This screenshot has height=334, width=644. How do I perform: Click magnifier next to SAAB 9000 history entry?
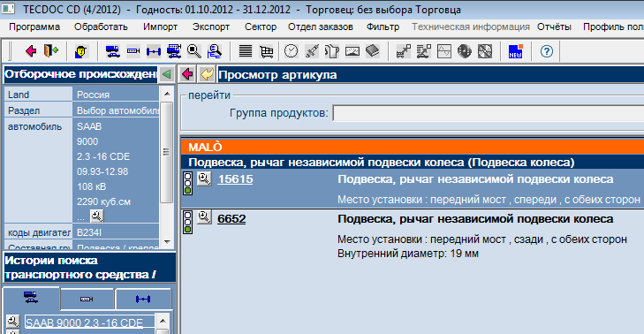click(x=12, y=322)
